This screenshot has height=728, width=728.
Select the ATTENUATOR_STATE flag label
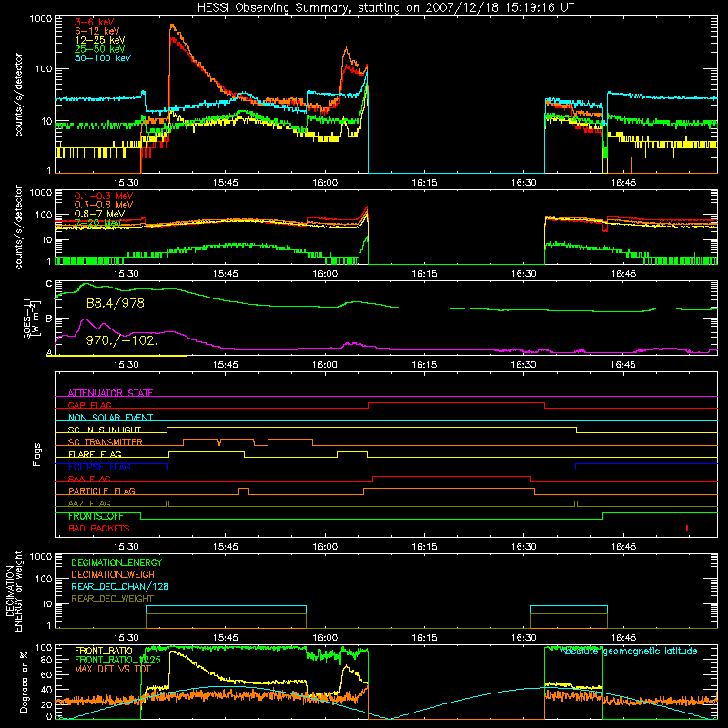pos(110,393)
